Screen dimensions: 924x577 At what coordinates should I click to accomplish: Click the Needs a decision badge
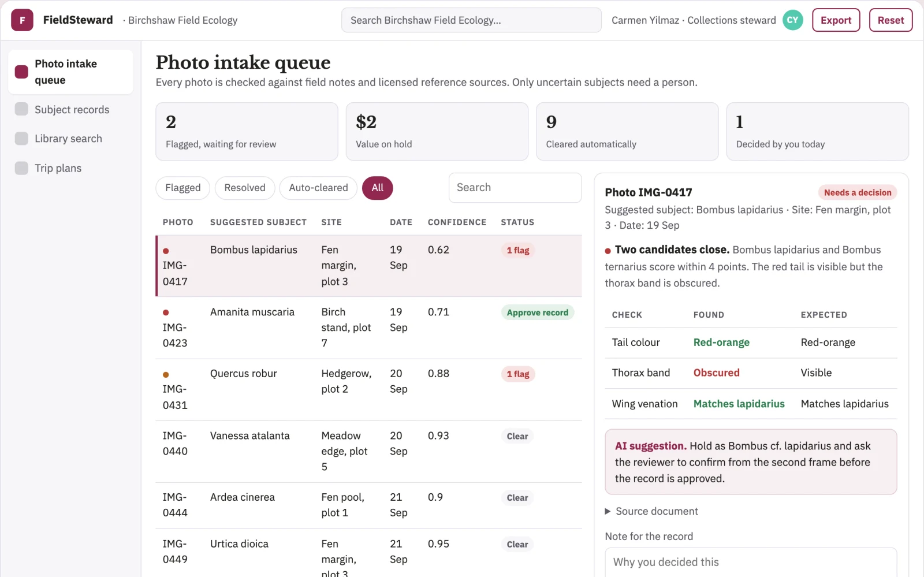858,192
